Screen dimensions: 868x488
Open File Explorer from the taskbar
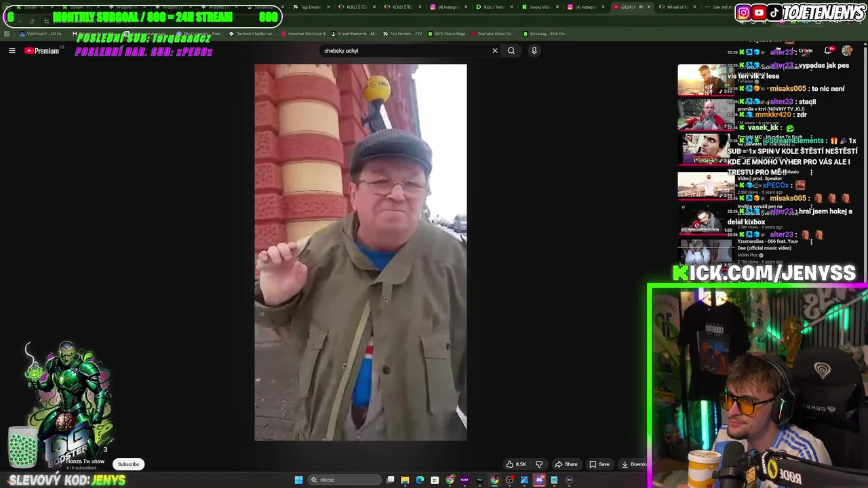click(x=405, y=480)
